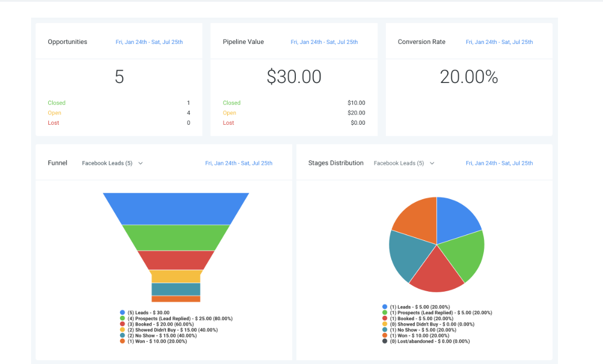
Task: Select the Opportunities panel header
Action: 67,41
